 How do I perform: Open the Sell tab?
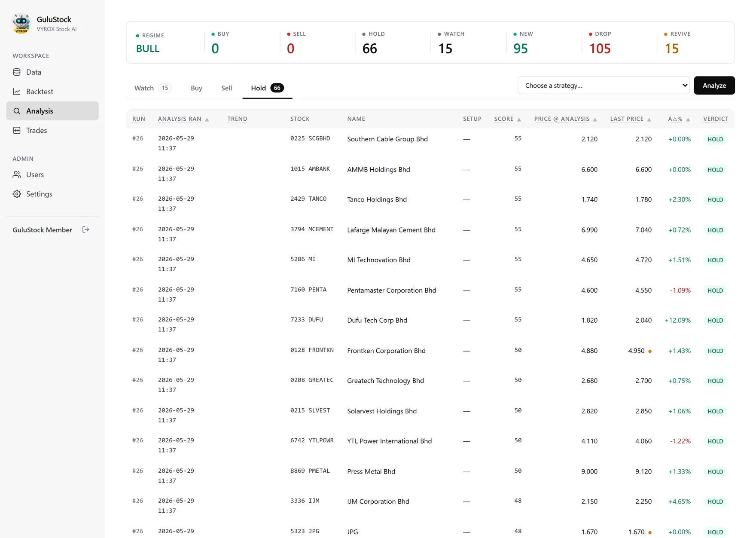pos(226,88)
